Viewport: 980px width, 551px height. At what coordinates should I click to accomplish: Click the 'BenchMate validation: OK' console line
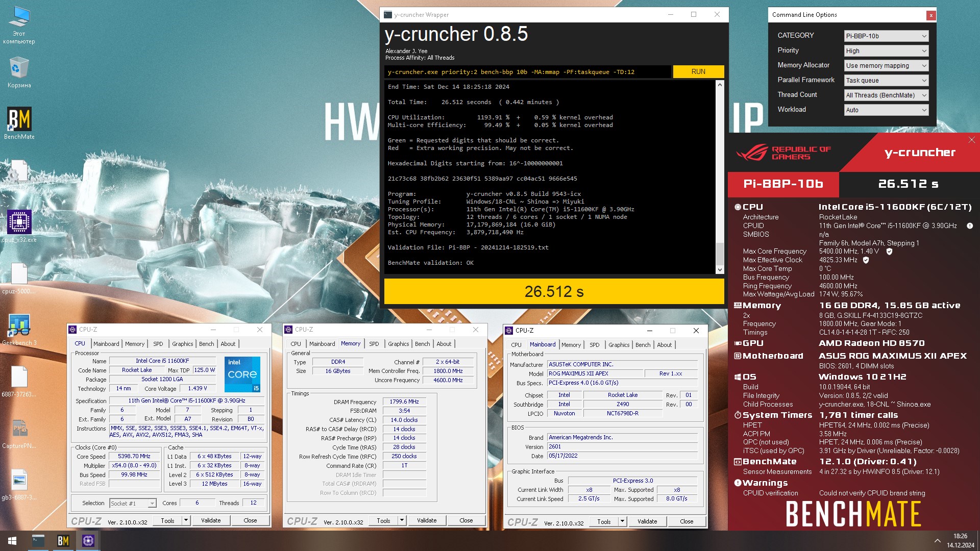431,263
